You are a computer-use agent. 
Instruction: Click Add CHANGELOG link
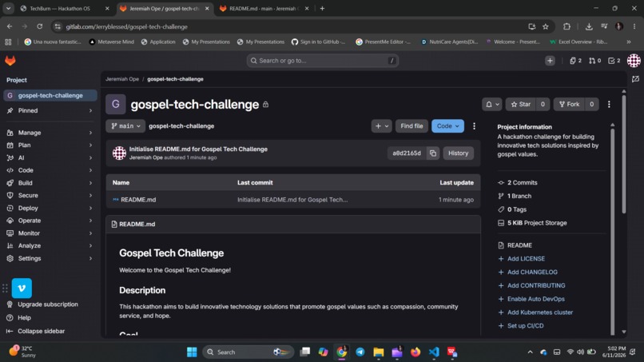click(x=532, y=272)
